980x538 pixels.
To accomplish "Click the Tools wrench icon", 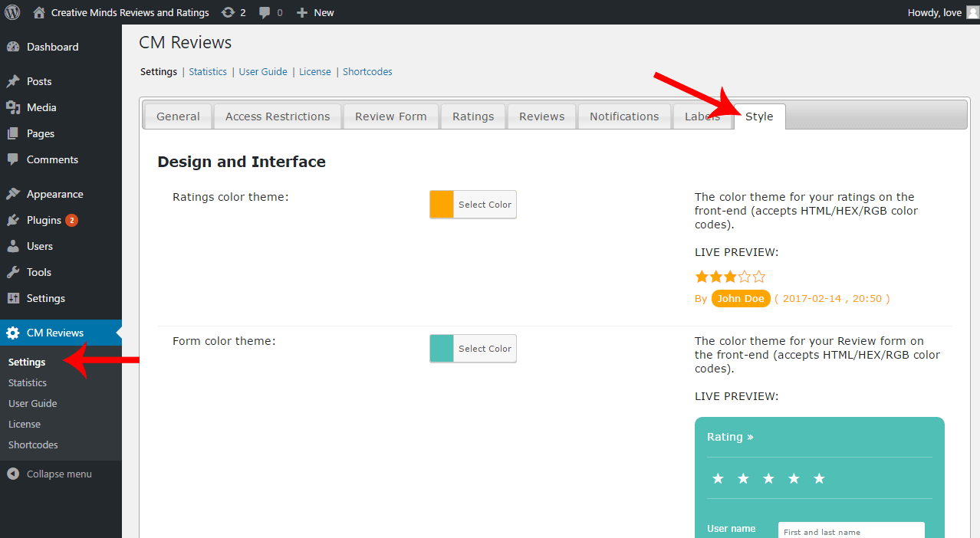I will pos(13,272).
